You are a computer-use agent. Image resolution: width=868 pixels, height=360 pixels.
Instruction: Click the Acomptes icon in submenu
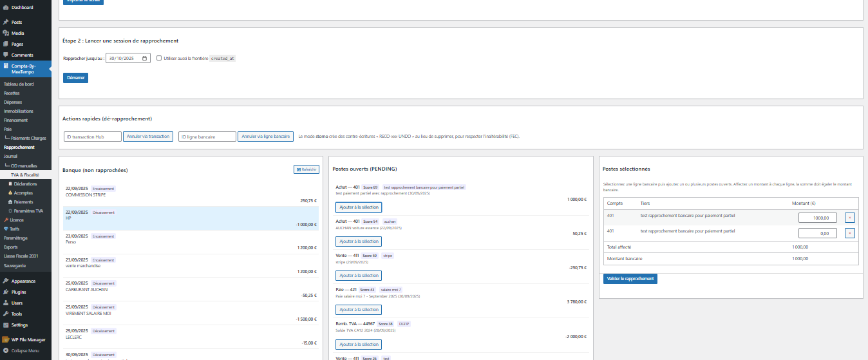click(x=10, y=193)
